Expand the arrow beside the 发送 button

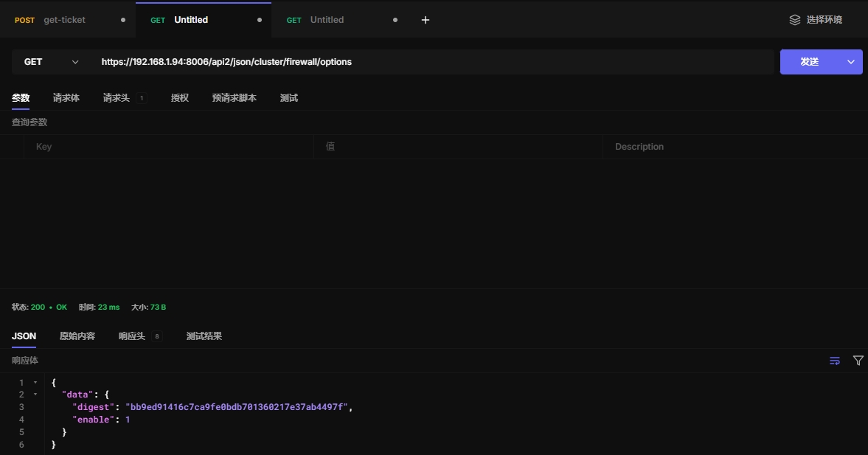coord(851,62)
